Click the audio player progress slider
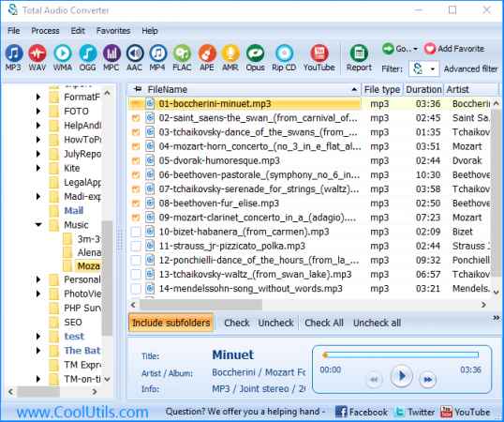 click(x=402, y=354)
